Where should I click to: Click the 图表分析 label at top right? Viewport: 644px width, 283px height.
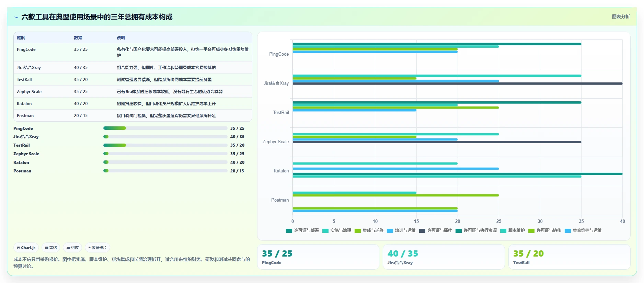[x=621, y=16]
